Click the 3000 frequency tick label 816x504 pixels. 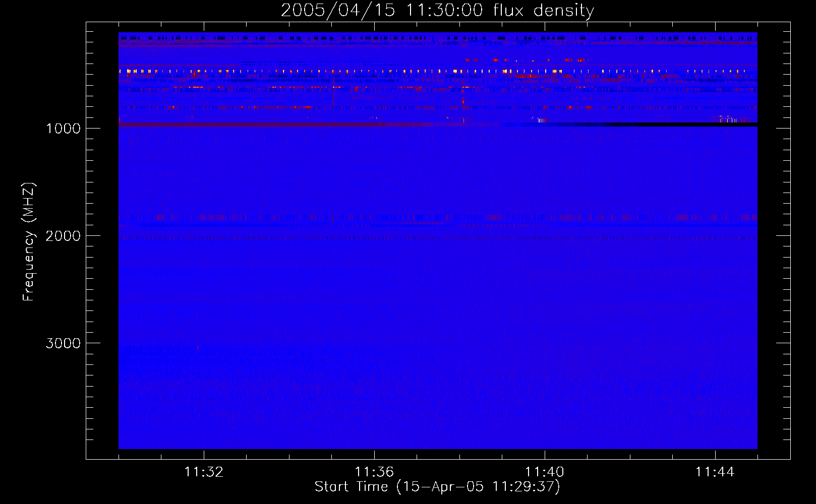coord(63,343)
